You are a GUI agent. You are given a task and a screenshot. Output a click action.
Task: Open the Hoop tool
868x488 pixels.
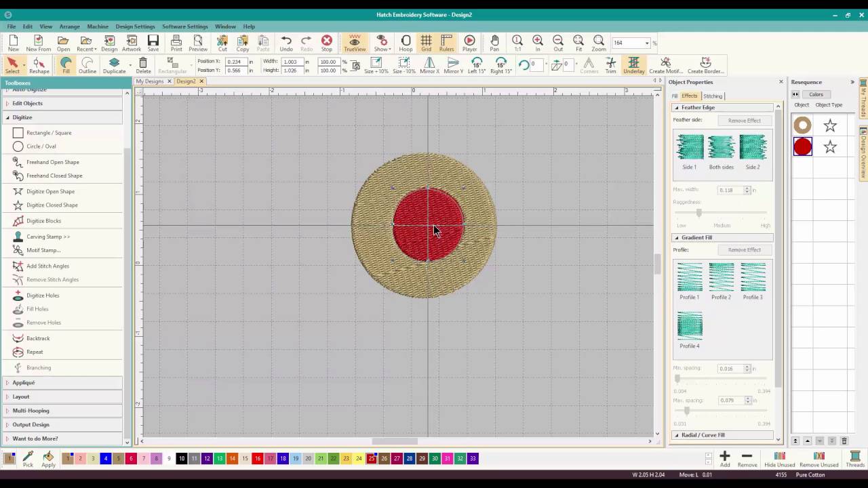point(406,44)
